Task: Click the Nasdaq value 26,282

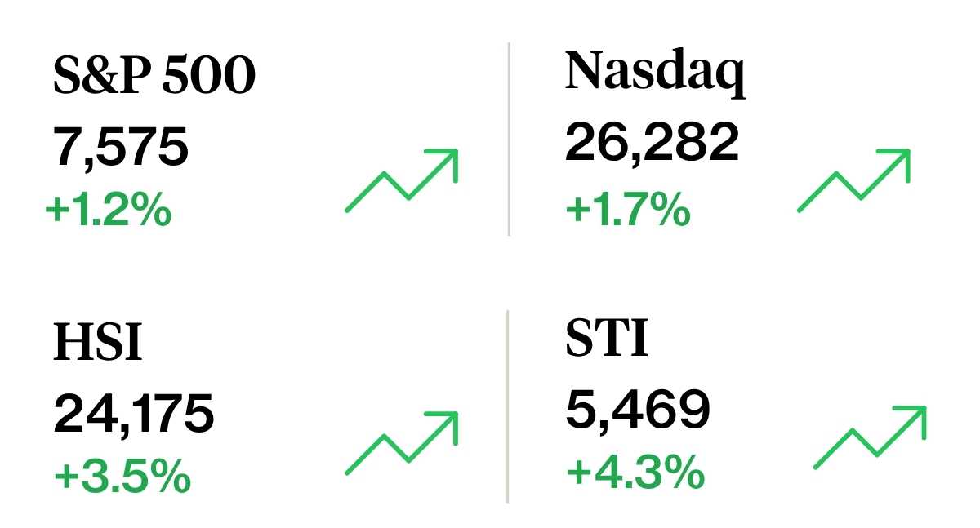Action: (x=652, y=144)
